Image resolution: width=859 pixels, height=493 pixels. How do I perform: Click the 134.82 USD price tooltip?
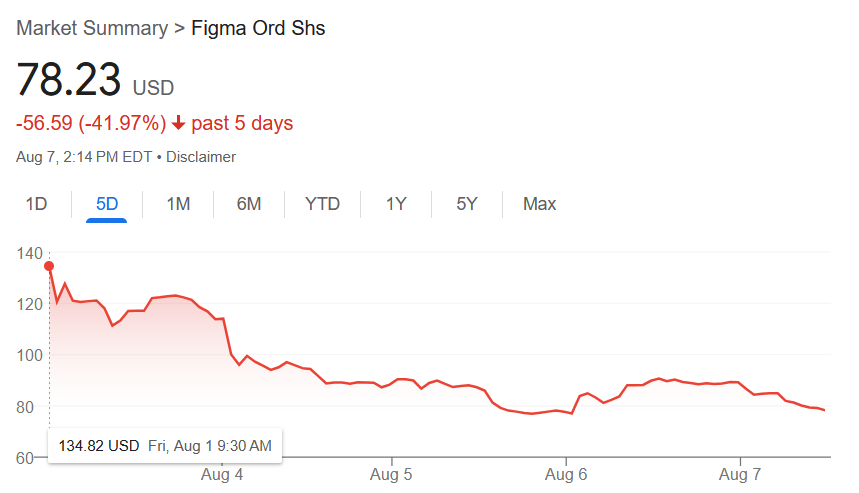coord(165,446)
